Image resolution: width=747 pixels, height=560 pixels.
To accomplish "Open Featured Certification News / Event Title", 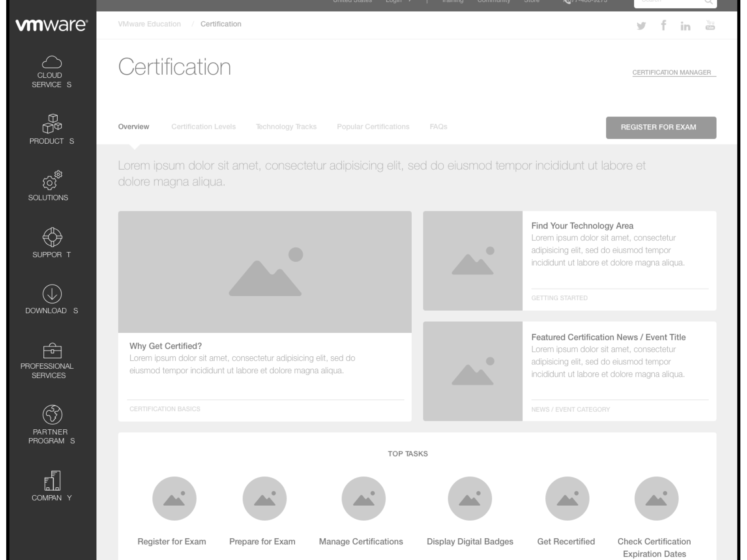I will (x=608, y=337).
